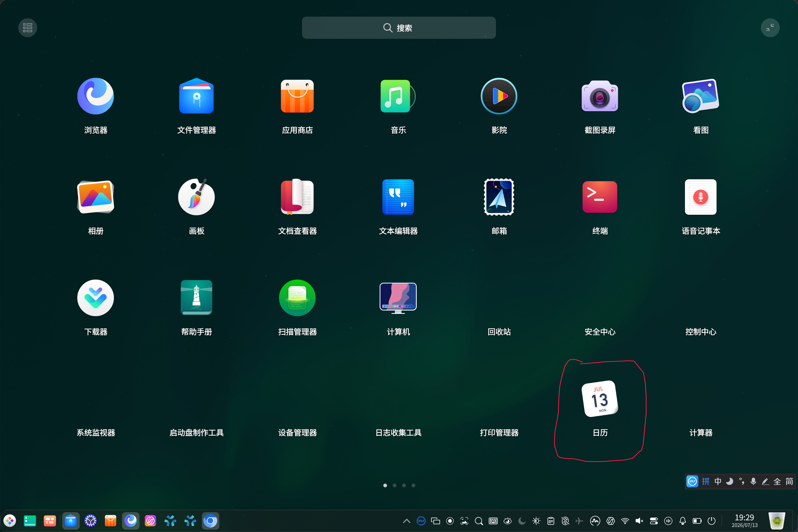The image size is (798, 532).
Task: Toggle 中 Chinese/English input mode
Action: pyautogui.click(x=718, y=482)
